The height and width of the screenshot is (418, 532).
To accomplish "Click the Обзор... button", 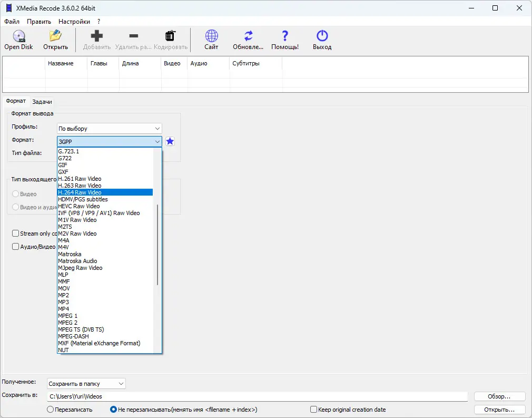I will (x=499, y=396).
